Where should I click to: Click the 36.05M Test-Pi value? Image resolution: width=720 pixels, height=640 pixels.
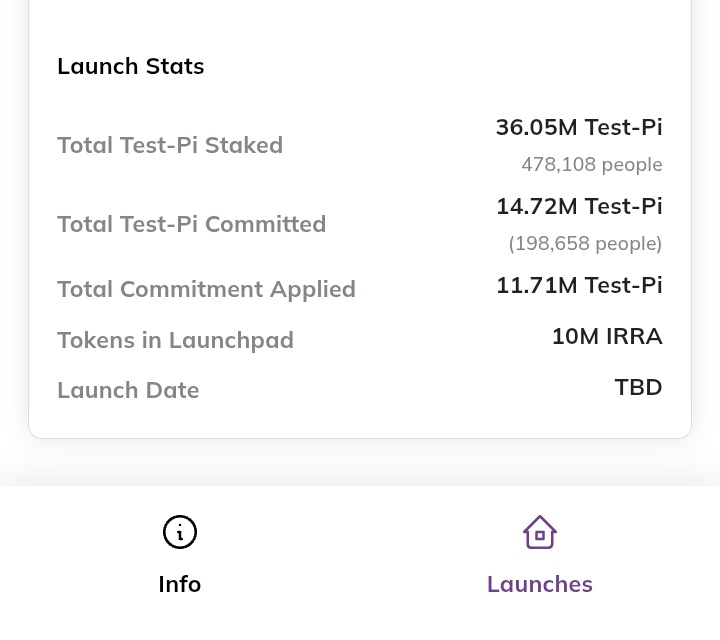click(x=579, y=127)
